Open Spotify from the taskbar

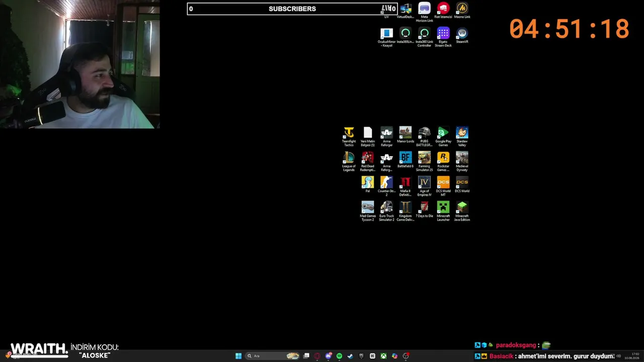click(x=339, y=356)
